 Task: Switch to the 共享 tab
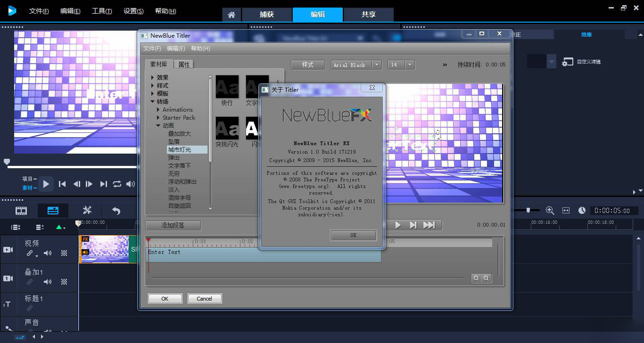pyautogui.click(x=369, y=15)
